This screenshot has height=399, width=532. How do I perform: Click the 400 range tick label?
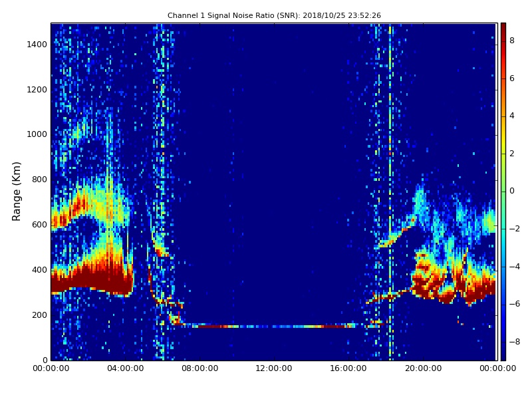(39, 270)
